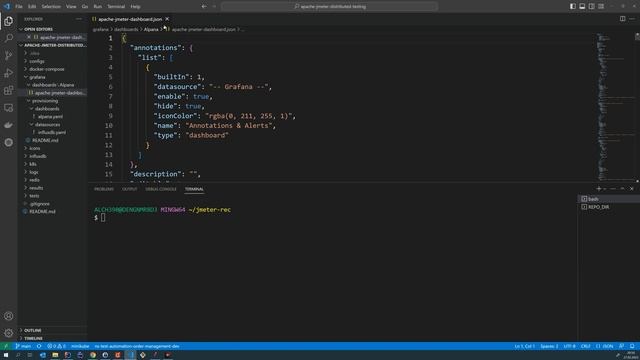Viewport: 640px width, 360px height.
Task: Open the Windows Start menu
Action: click(6, 355)
